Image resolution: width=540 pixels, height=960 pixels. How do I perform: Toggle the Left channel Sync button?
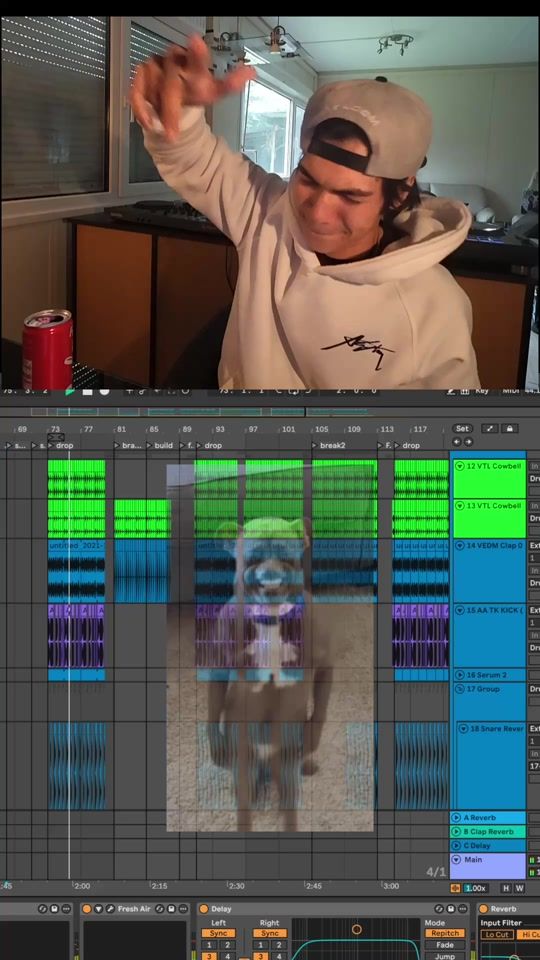(x=218, y=934)
